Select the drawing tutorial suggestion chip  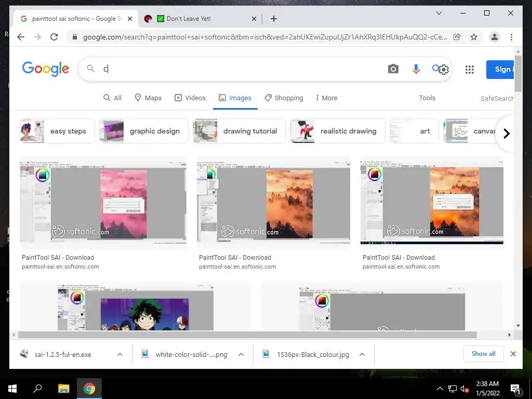coord(239,131)
